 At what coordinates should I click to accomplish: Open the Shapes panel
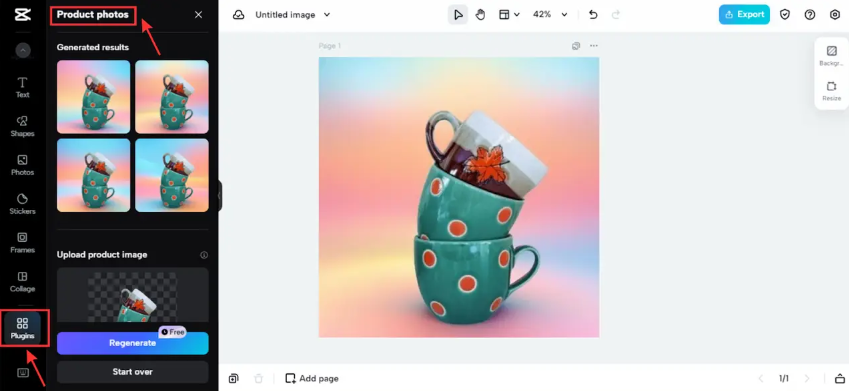[x=22, y=126]
